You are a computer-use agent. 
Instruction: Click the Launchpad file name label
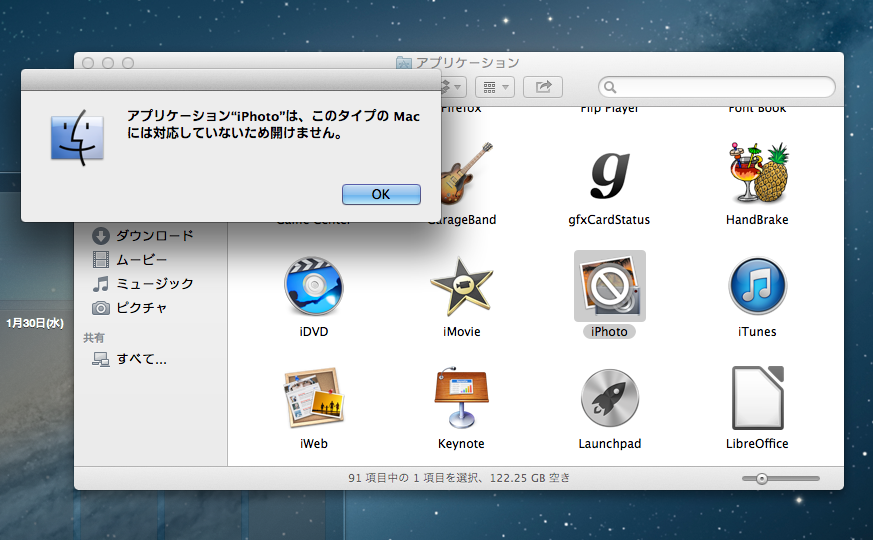coord(610,444)
